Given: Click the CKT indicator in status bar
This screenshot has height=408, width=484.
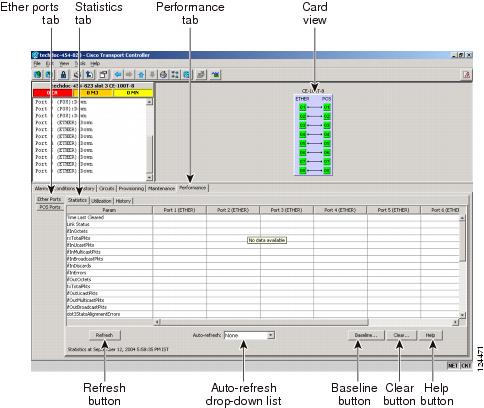Looking at the screenshot, I should 466,366.
